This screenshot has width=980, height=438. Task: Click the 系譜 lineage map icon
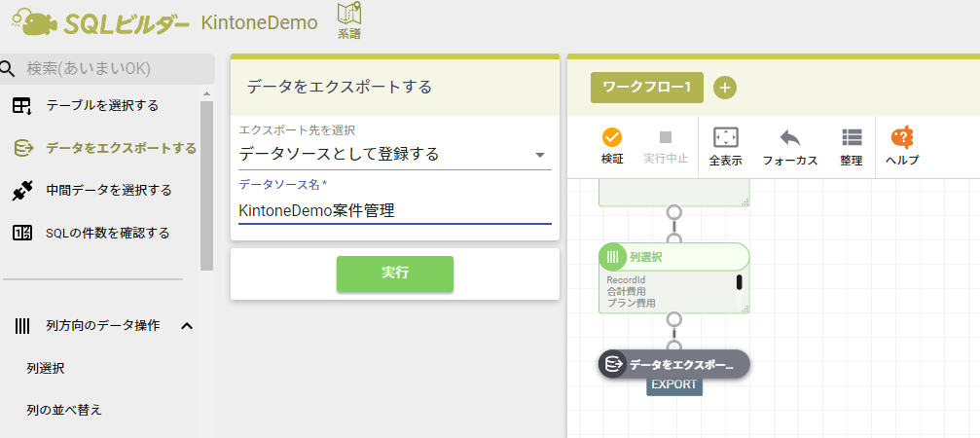pyautogui.click(x=348, y=16)
